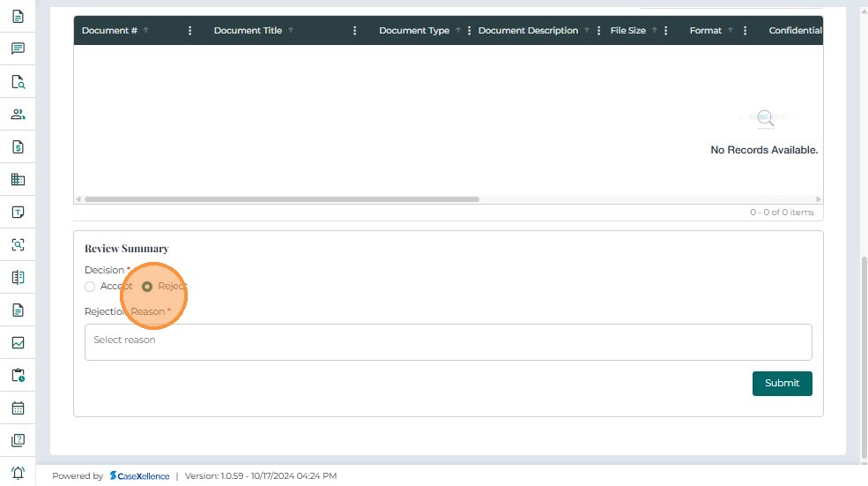Screen dimensions: 868x486
Task: Click the 'Review Summary' heading
Action: 126,249
